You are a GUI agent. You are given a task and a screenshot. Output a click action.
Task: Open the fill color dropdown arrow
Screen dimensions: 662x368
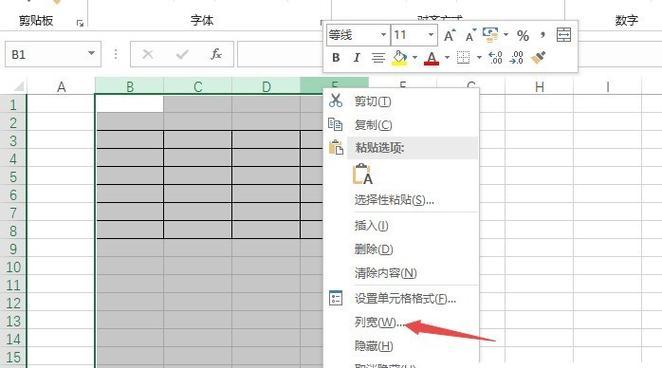coord(415,57)
